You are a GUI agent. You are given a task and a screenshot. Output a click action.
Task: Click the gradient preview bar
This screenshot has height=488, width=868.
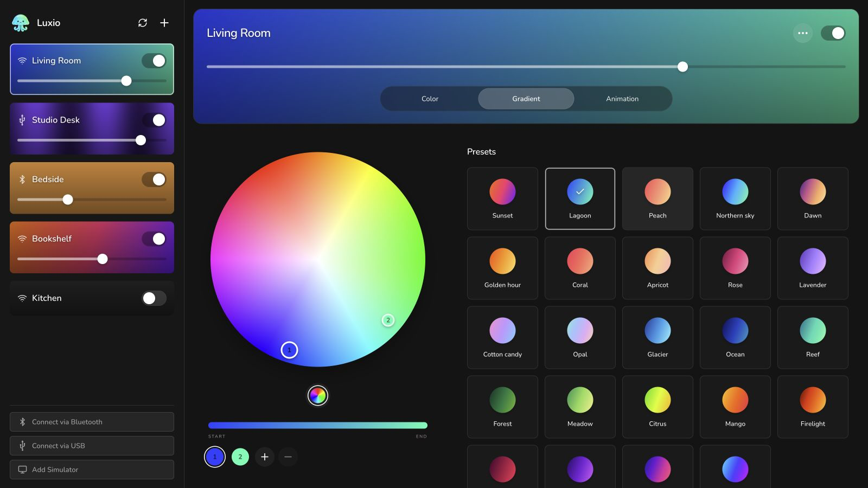[x=318, y=425]
